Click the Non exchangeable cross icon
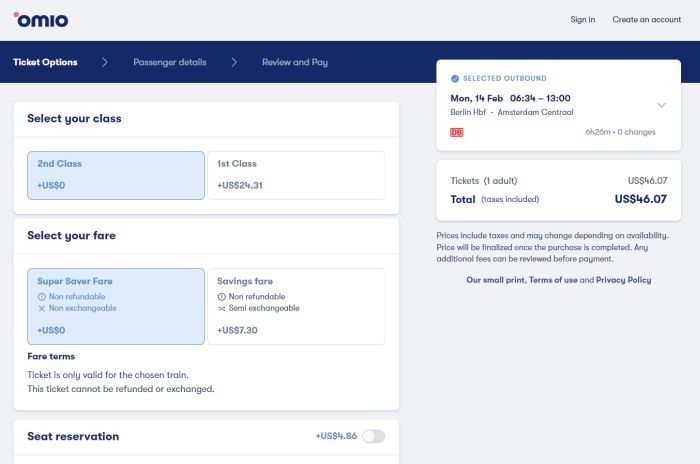The image size is (700, 464). tap(42, 308)
